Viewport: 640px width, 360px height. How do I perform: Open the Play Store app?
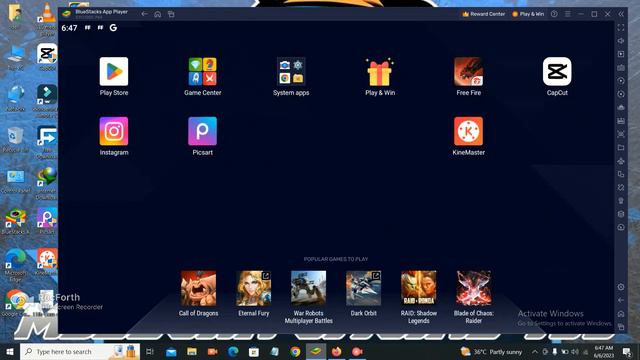coord(114,72)
